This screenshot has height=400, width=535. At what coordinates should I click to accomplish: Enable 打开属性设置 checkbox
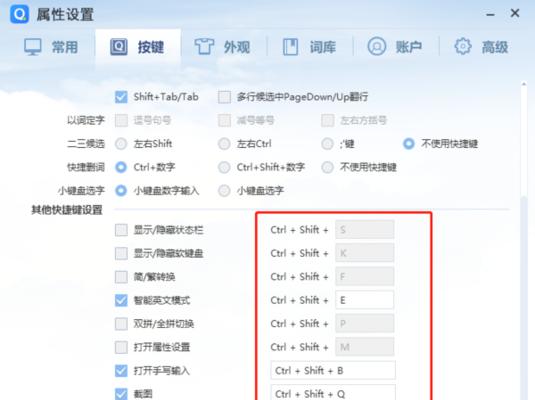[x=121, y=347]
